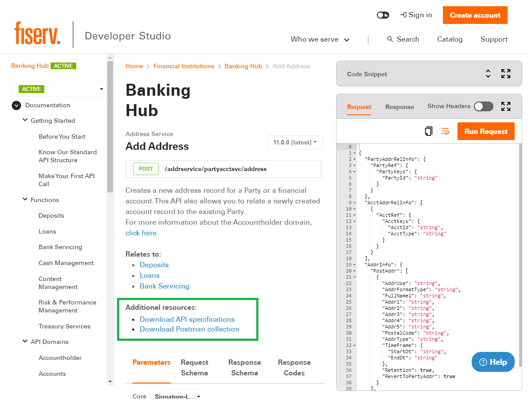Click Download Postman collection link

coord(189,329)
